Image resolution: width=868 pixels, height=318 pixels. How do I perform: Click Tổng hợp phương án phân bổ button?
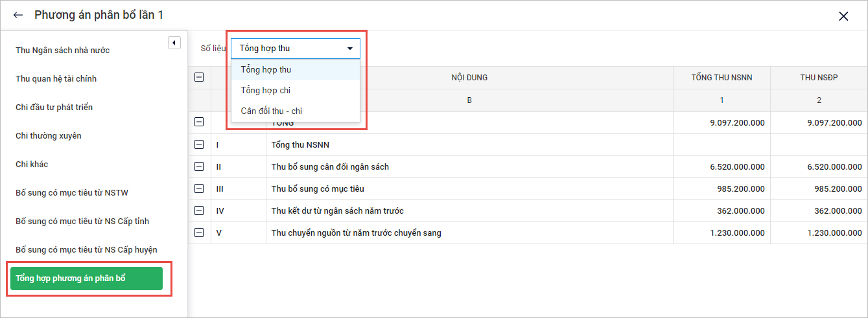point(86,278)
